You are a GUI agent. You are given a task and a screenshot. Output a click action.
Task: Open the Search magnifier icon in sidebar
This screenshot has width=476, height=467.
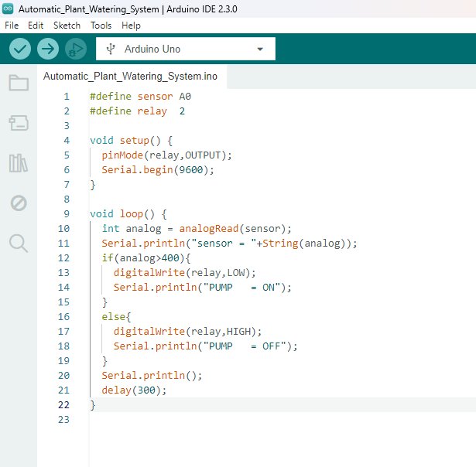point(19,243)
